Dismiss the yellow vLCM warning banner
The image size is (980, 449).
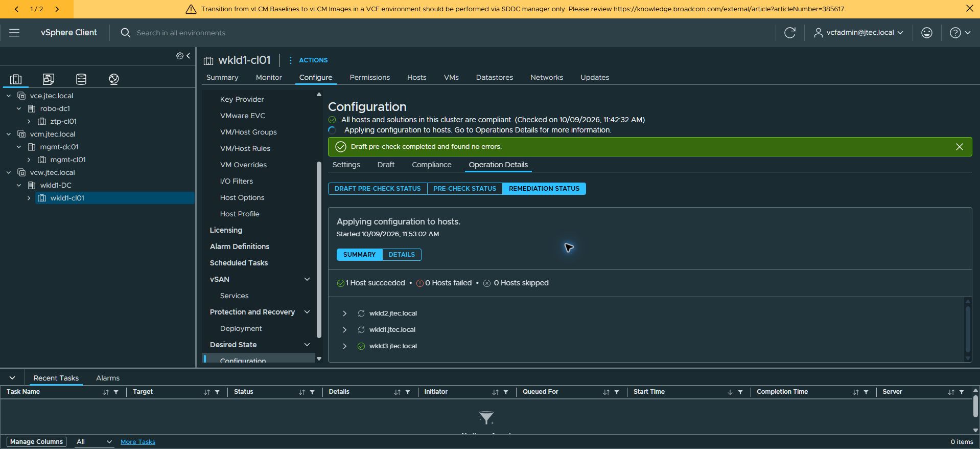pos(969,9)
